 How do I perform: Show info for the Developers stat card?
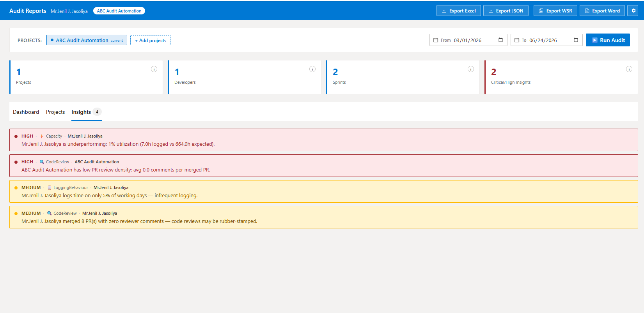pos(312,69)
